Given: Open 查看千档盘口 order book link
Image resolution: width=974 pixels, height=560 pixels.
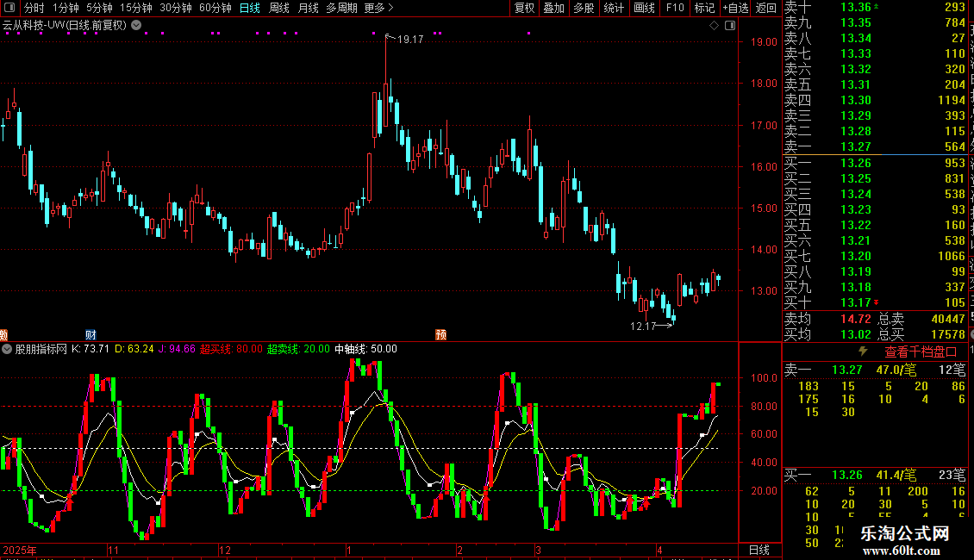Looking at the screenshot, I should click(921, 352).
